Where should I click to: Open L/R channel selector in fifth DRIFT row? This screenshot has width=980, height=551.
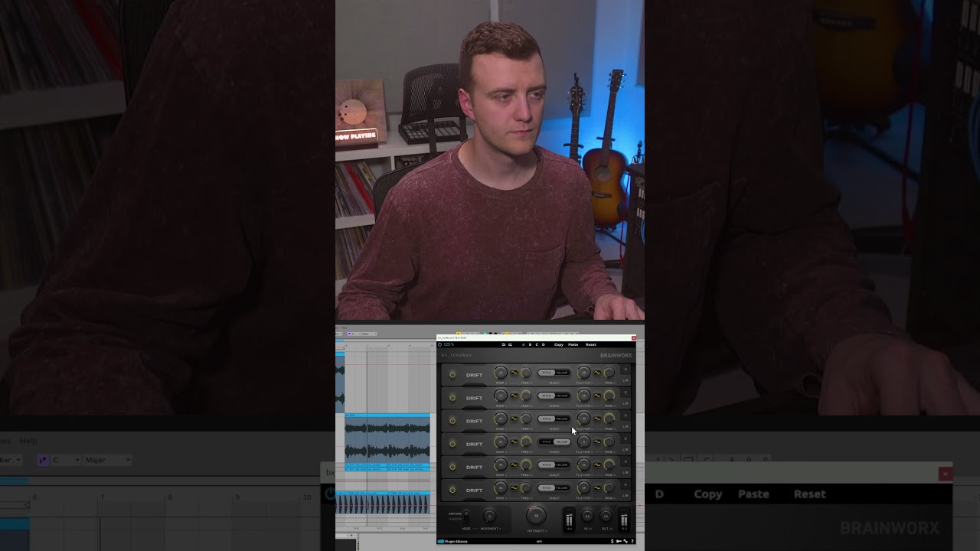coord(626,472)
